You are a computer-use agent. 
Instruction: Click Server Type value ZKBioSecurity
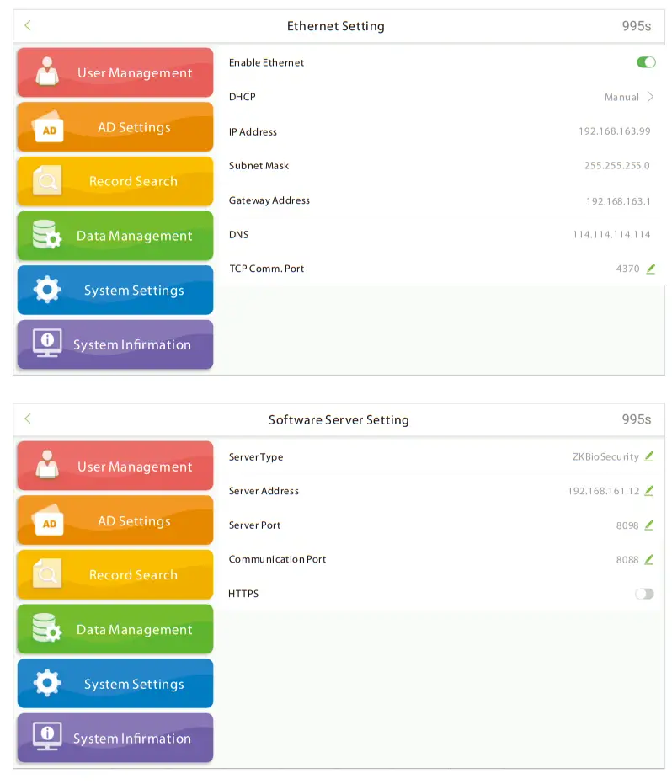click(x=605, y=456)
